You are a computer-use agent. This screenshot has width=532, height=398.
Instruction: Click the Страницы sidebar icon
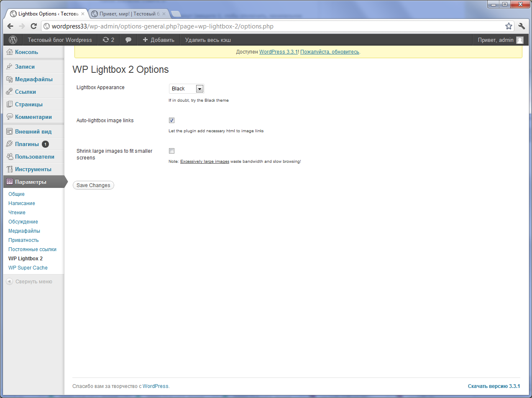click(x=10, y=104)
